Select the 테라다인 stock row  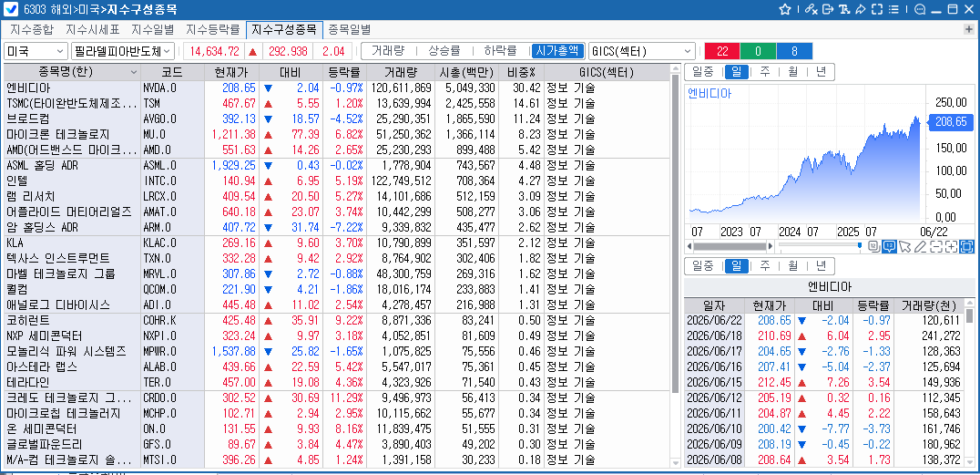pyautogui.click(x=338, y=382)
